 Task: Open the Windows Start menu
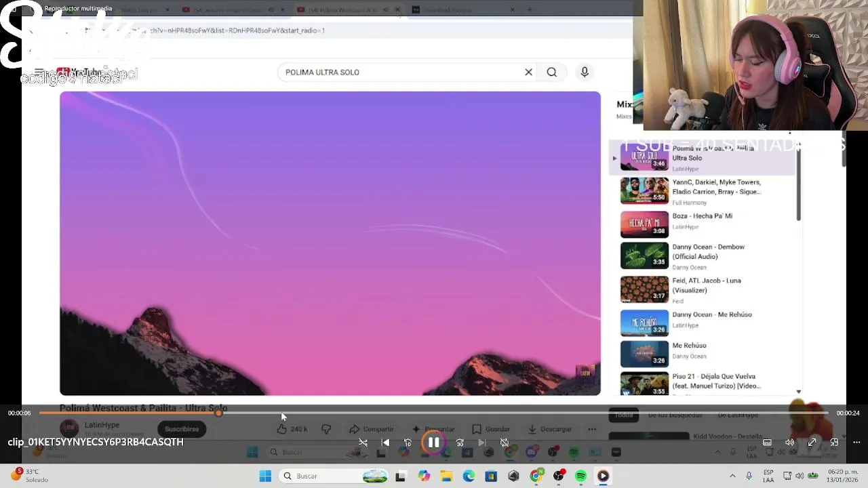click(265, 476)
